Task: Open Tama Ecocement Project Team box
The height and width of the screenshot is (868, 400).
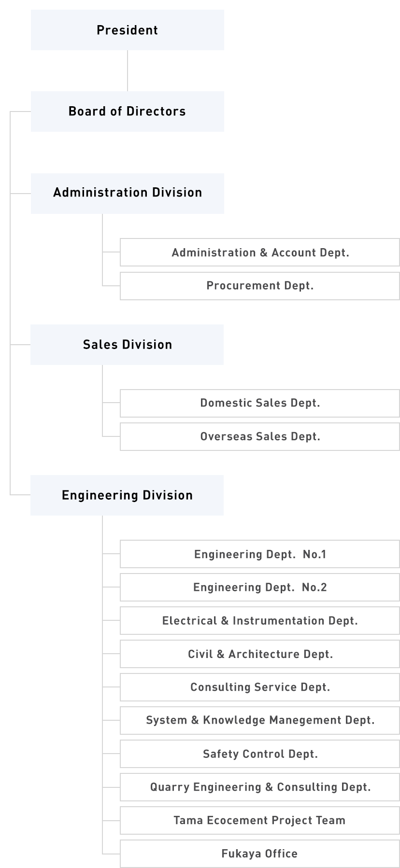Action: [x=260, y=821]
